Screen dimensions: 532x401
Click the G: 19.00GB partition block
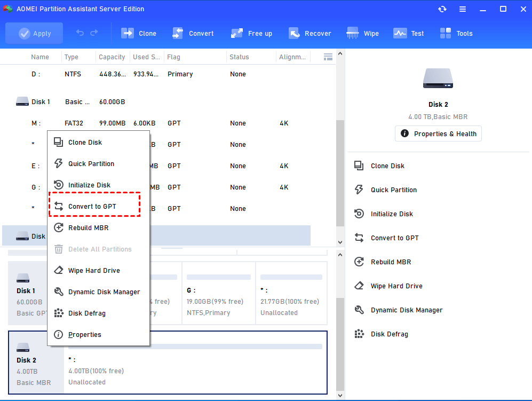pyautogui.click(x=218, y=293)
